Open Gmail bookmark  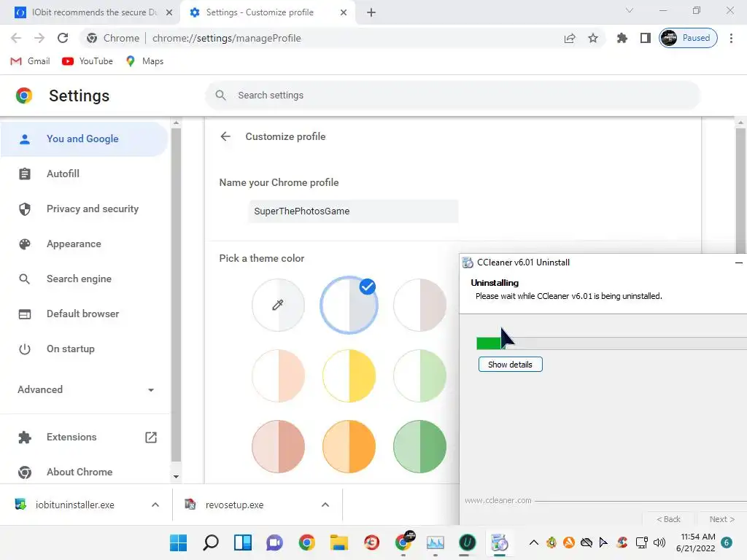point(30,61)
